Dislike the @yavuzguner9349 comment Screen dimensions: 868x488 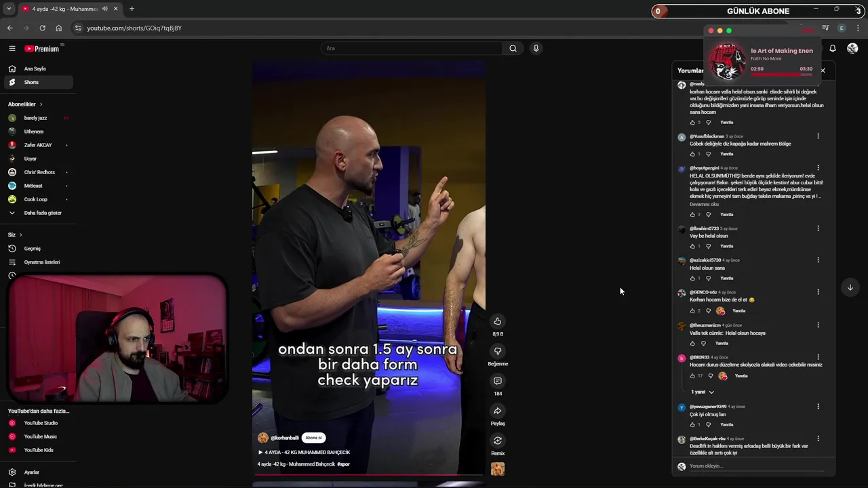[x=709, y=425]
